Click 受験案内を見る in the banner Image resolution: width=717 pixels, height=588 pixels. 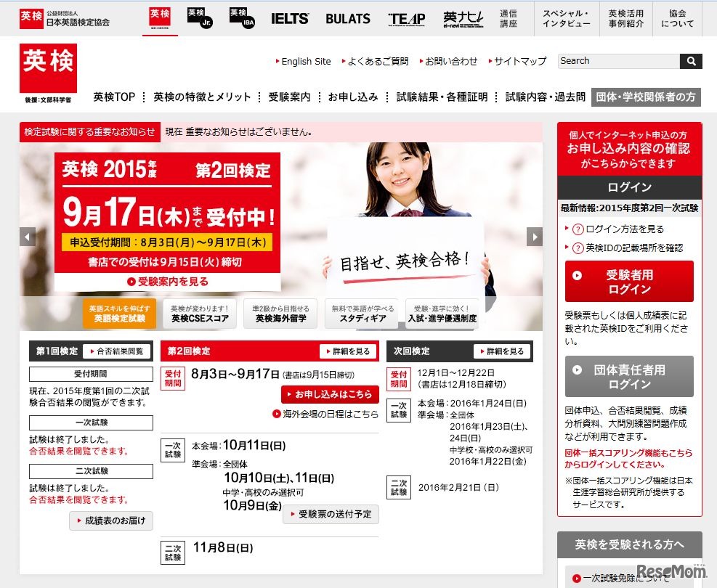pos(168,282)
